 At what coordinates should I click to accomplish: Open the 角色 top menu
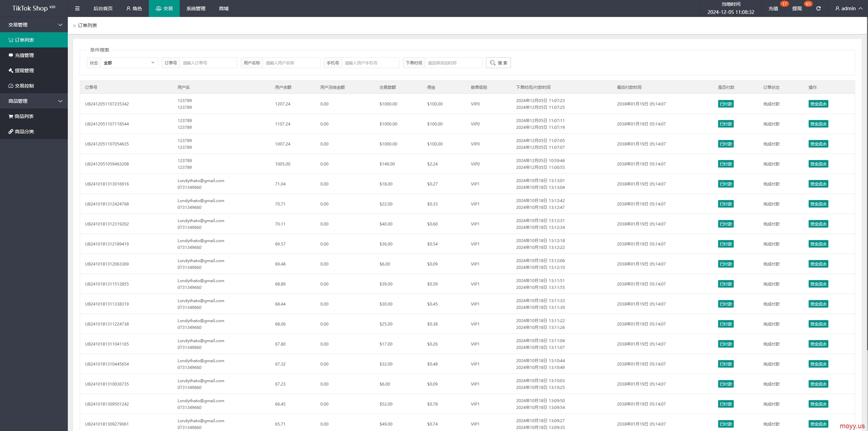[x=134, y=8]
